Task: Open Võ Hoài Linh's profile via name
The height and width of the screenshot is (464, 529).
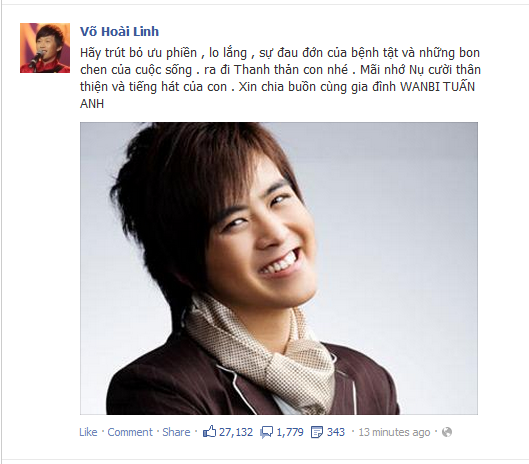Action: [119, 31]
